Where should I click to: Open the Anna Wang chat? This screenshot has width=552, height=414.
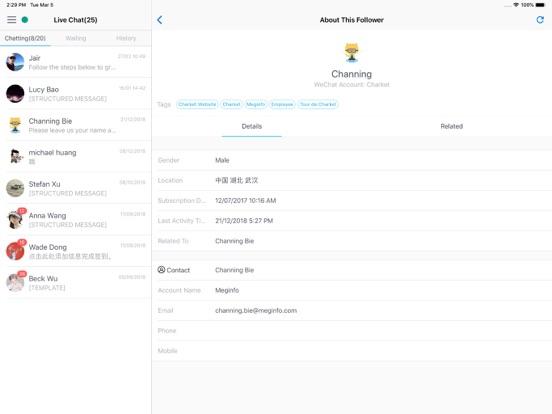[76, 220]
